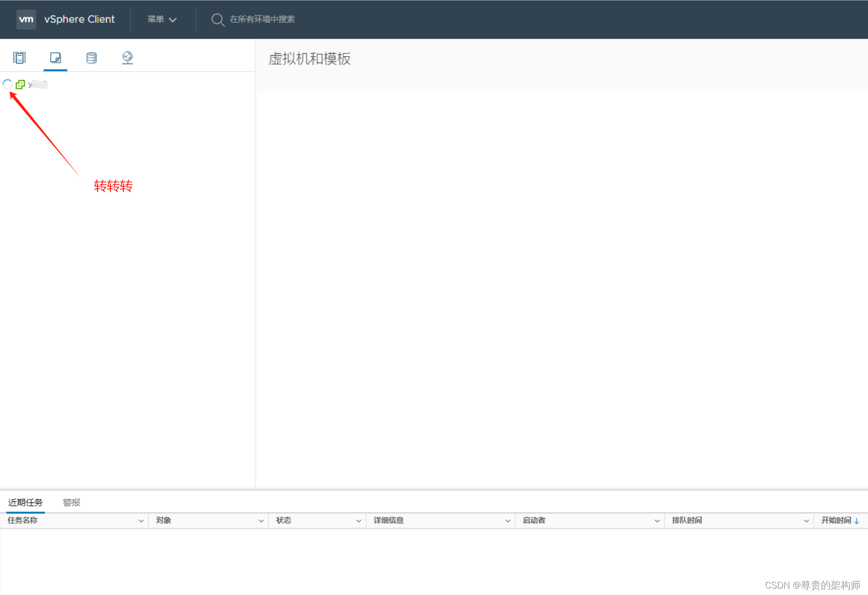
Task: Click the 任务名称 column header text
Action: pyautogui.click(x=22, y=520)
